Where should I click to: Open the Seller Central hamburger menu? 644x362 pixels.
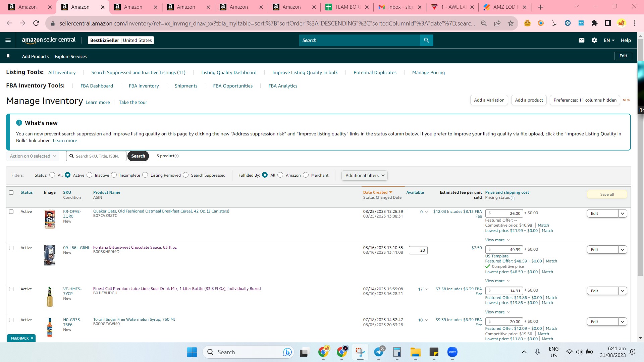point(8,40)
